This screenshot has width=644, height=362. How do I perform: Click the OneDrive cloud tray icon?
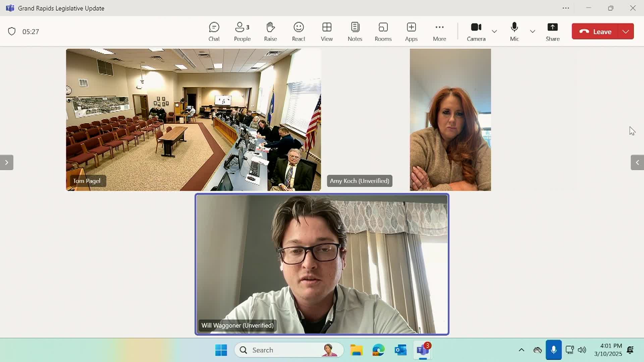tap(538, 350)
